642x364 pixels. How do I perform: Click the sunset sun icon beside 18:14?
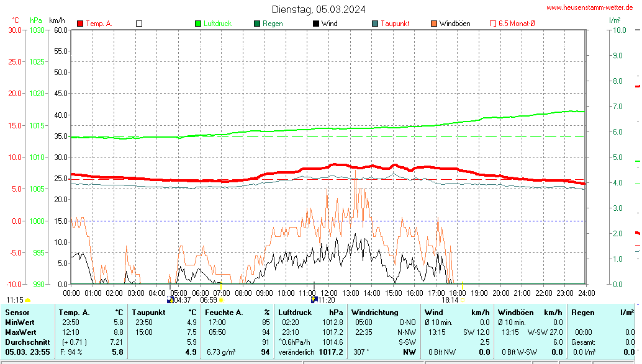pos(463,300)
